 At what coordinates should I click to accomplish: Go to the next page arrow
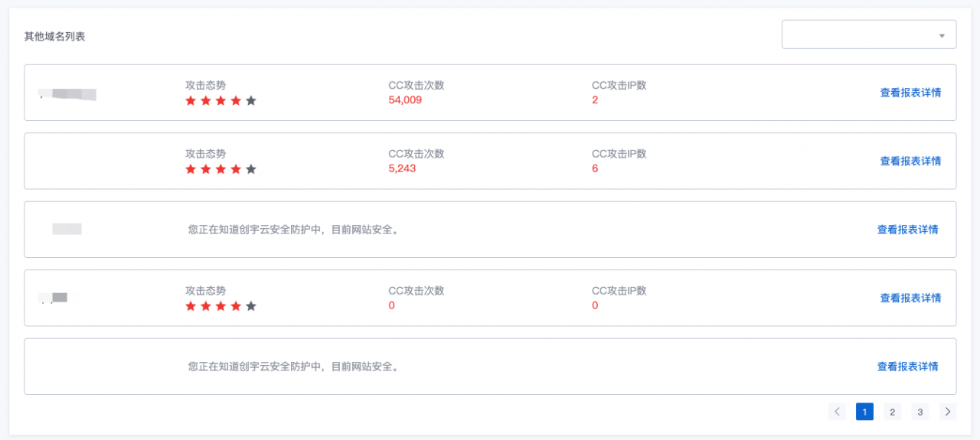pos(948,412)
